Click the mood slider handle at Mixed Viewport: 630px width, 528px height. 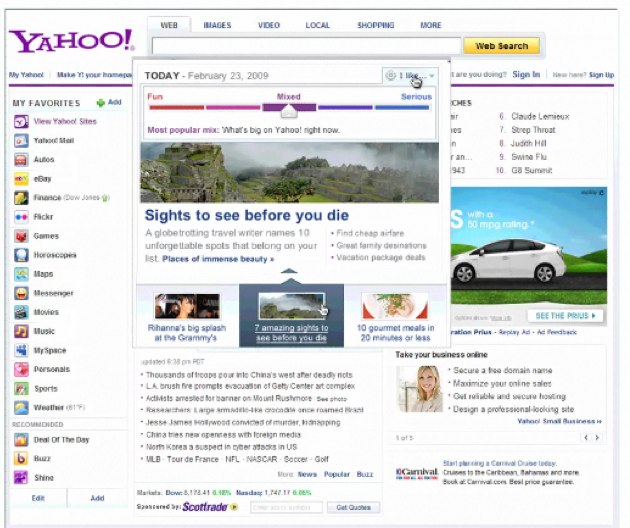(x=289, y=111)
